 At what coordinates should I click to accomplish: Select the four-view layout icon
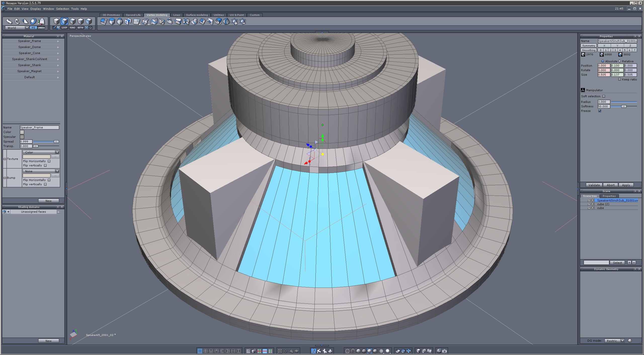pyautogui.click(x=206, y=351)
